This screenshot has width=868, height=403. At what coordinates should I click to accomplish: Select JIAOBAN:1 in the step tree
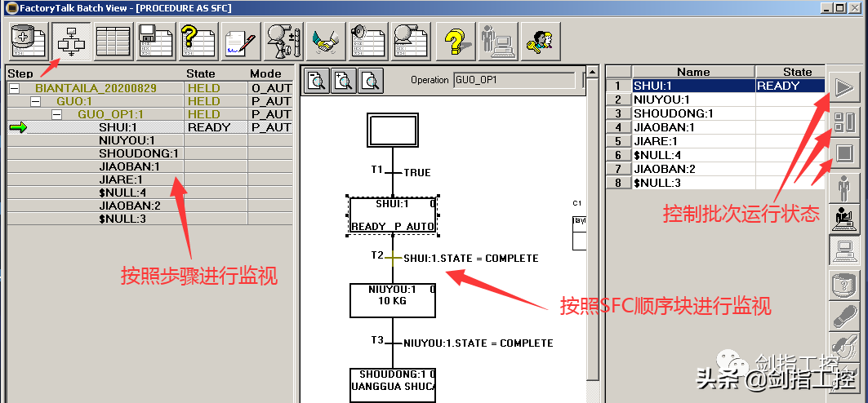coord(129,166)
